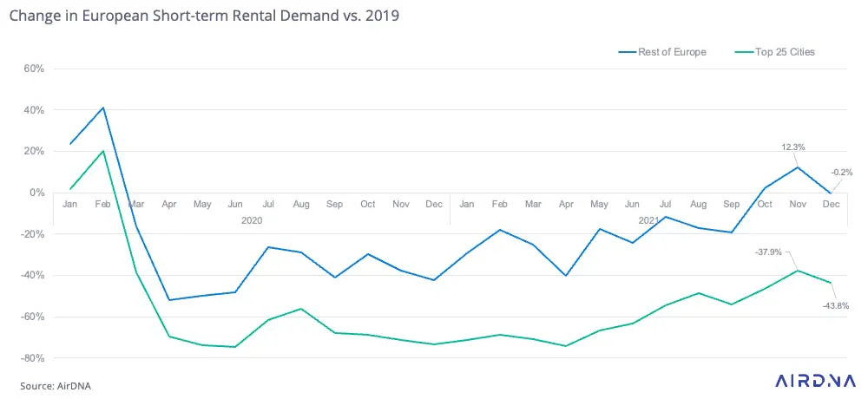Select the 'Rest of Europe' legend label
868x399 pixels.
click(x=672, y=53)
